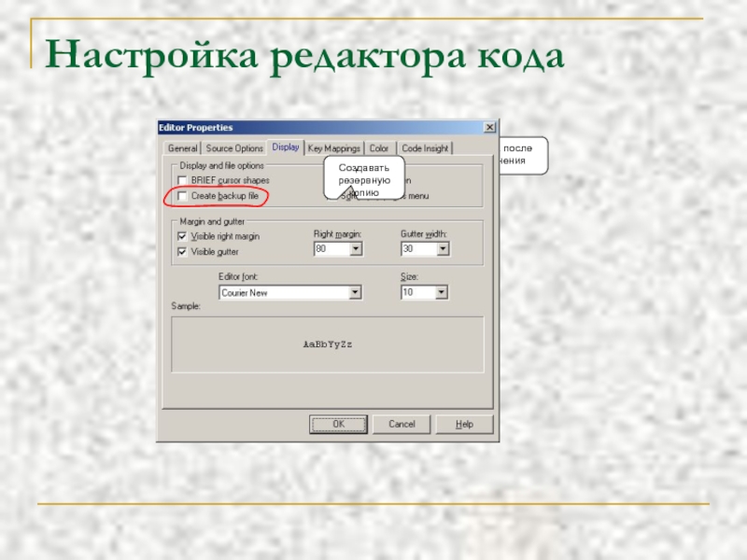Uncheck Visible right margin option
This screenshot has height=560, width=747.
183,236
